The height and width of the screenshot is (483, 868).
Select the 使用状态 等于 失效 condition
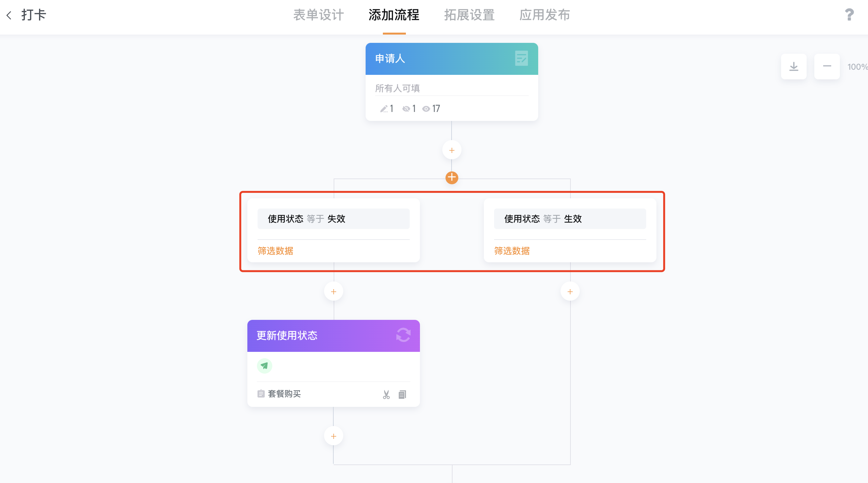[x=334, y=219]
